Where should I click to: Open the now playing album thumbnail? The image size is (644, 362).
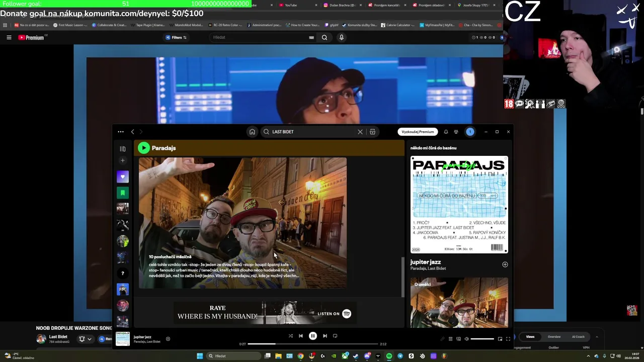(x=123, y=339)
